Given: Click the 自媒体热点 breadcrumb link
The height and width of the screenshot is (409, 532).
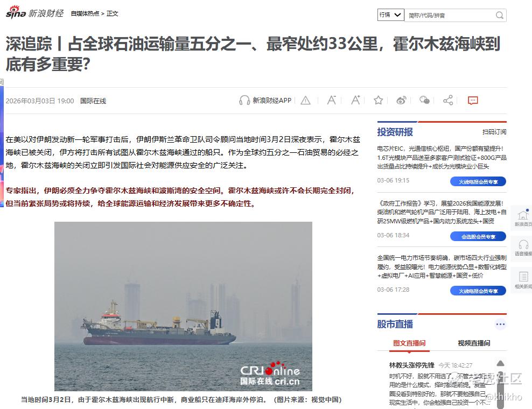Looking at the screenshot, I should (85, 13).
